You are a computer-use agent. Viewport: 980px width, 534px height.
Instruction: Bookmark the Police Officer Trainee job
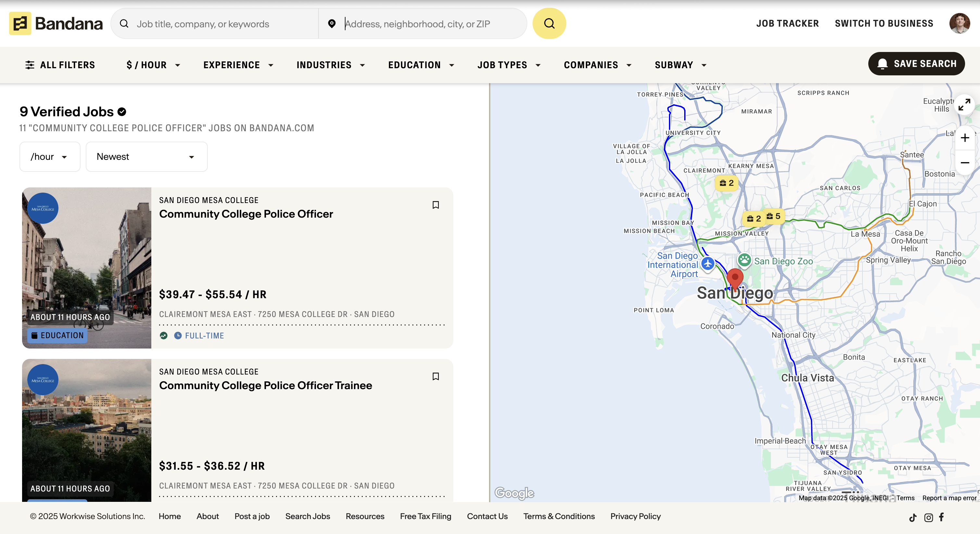tap(435, 376)
